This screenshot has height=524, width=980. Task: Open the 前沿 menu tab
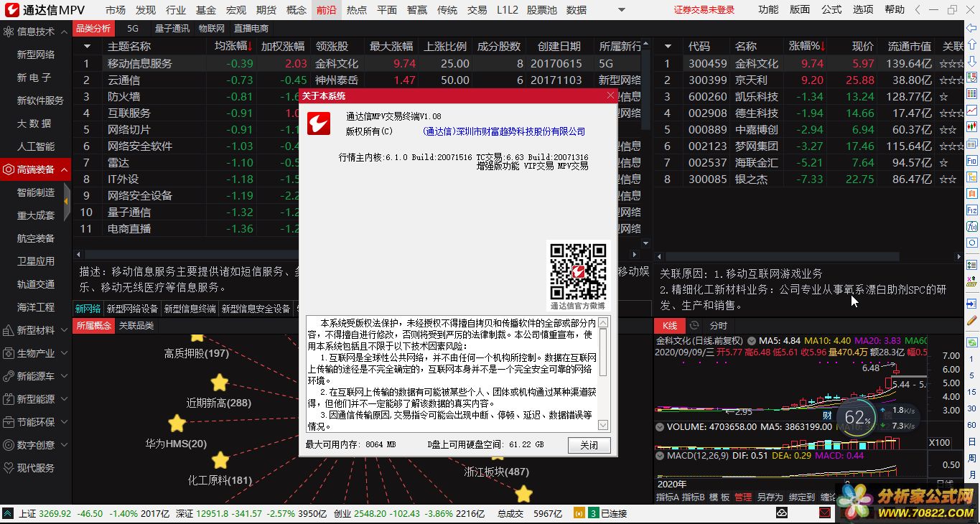pyautogui.click(x=326, y=10)
